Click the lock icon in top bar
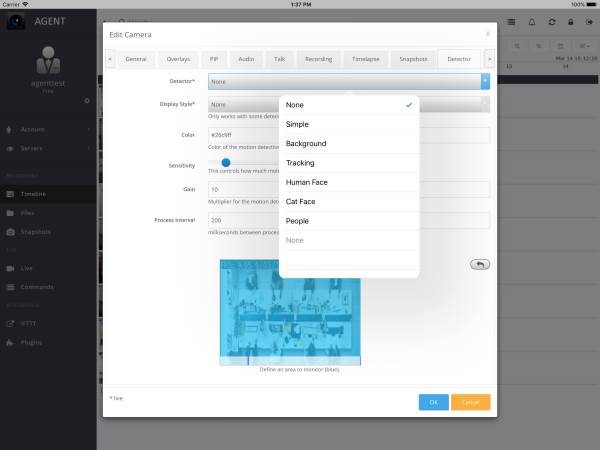600x450 pixels. [x=571, y=22]
